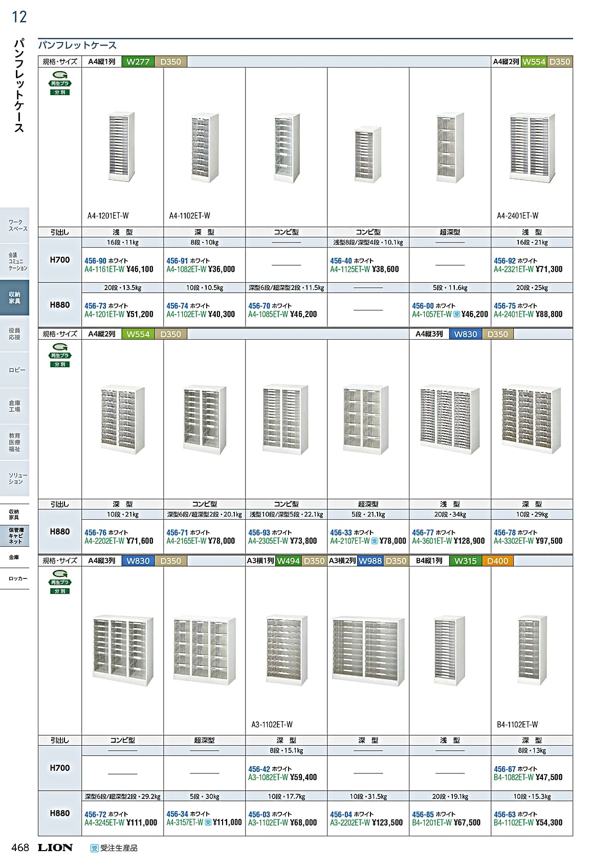Click product code 456-90 link
This screenshot has width=614, height=868.
click(x=95, y=261)
